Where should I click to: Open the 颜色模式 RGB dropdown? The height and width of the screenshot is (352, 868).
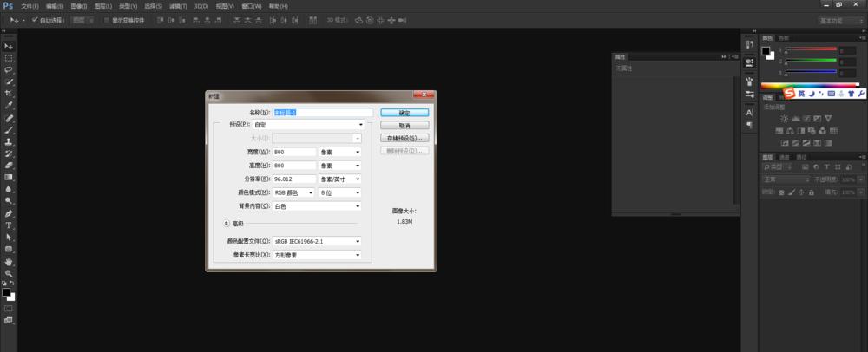[x=294, y=192]
